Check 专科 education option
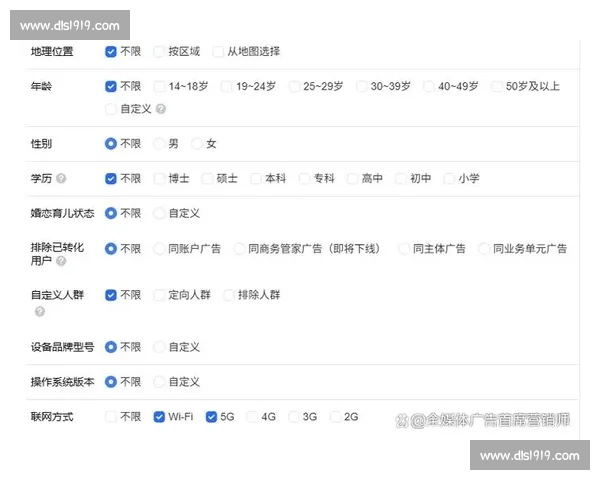Screen dimensions: 600x480 tap(304, 179)
